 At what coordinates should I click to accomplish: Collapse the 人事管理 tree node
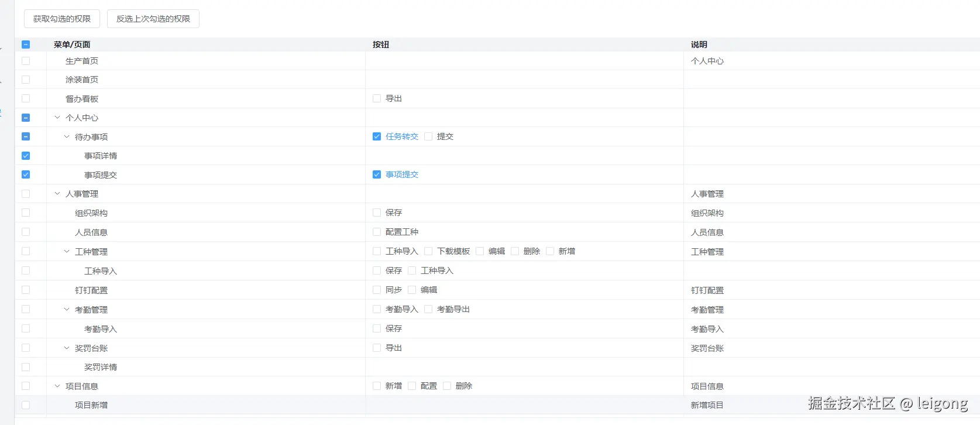click(57, 194)
